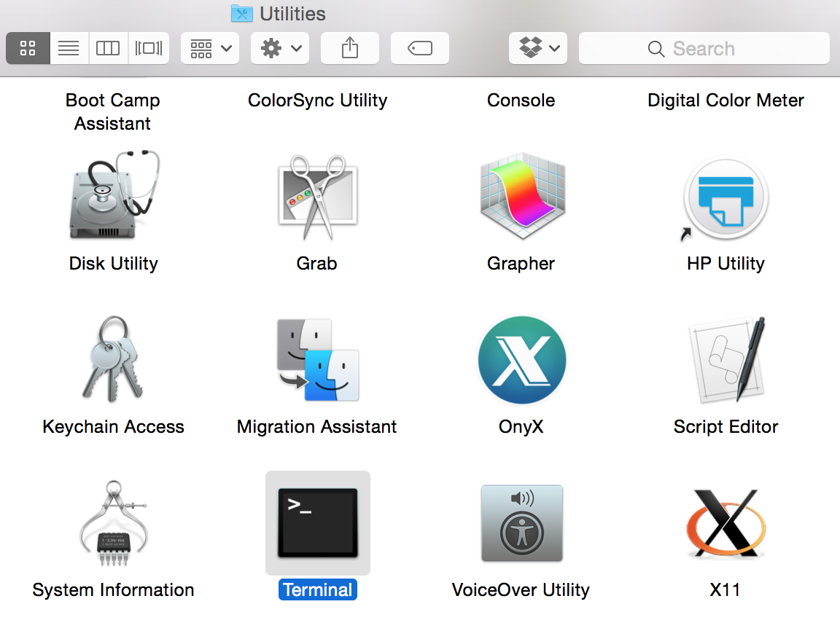Click into the Search field
Image resolution: width=840 pixels, height=631 pixels.
point(704,48)
